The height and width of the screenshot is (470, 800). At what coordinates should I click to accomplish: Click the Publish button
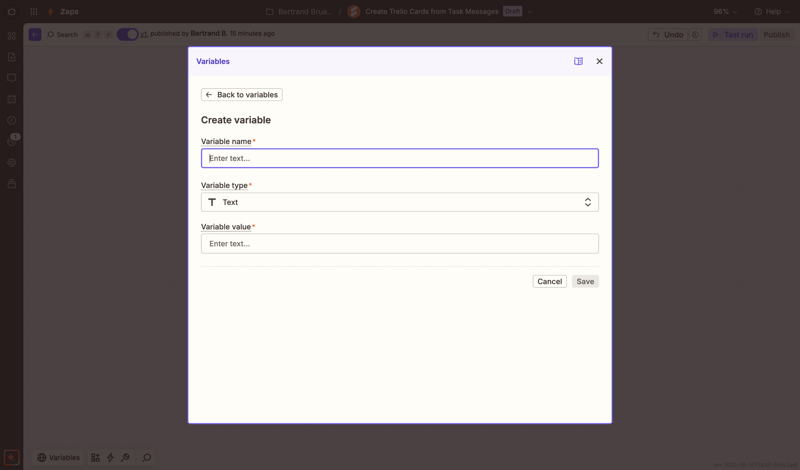coord(777,35)
